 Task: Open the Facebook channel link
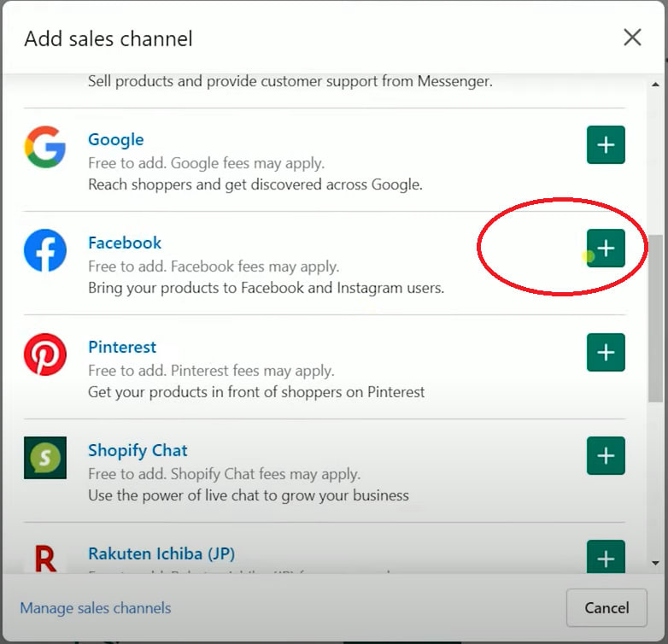pyautogui.click(x=125, y=243)
